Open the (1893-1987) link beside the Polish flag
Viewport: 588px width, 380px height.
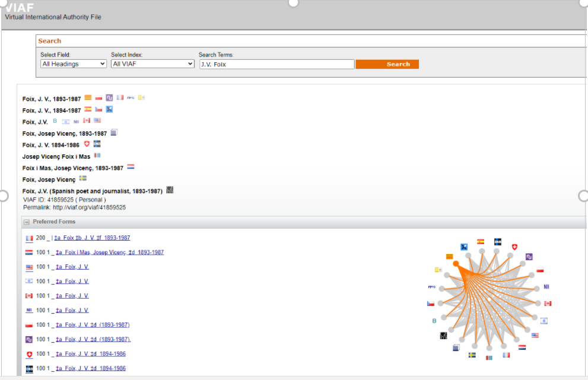click(93, 325)
